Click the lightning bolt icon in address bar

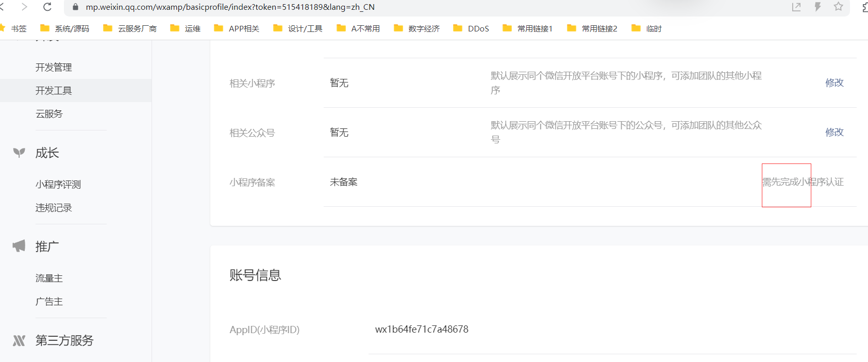pos(817,7)
